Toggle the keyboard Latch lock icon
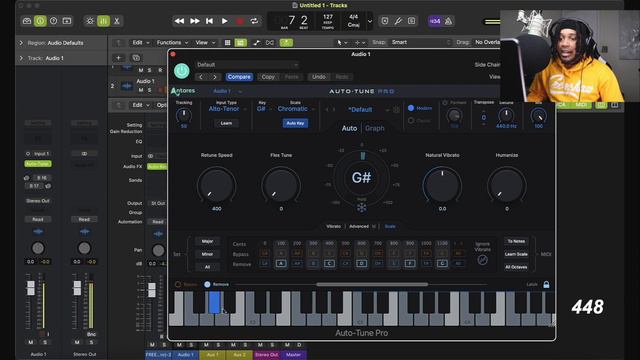 (x=546, y=284)
